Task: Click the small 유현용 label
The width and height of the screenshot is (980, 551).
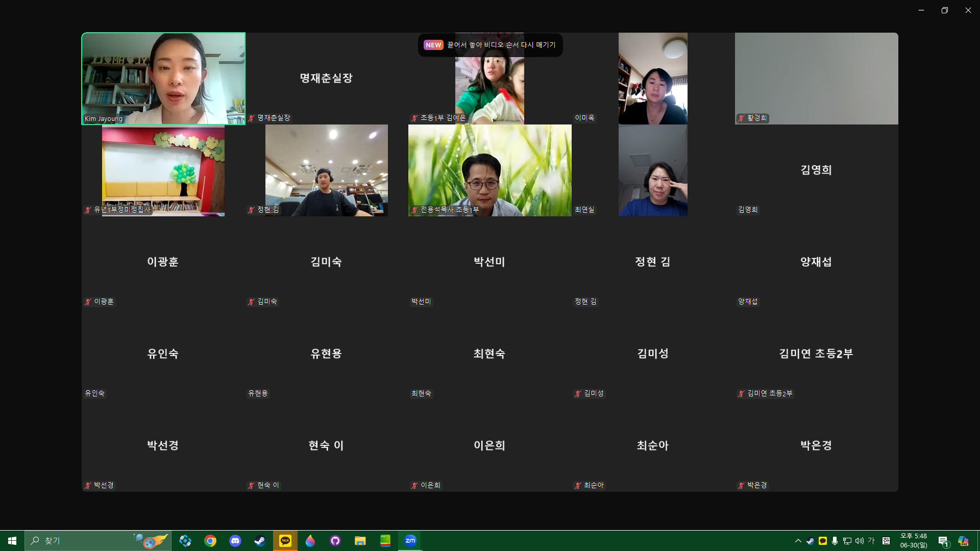Action: (x=258, y=393)
